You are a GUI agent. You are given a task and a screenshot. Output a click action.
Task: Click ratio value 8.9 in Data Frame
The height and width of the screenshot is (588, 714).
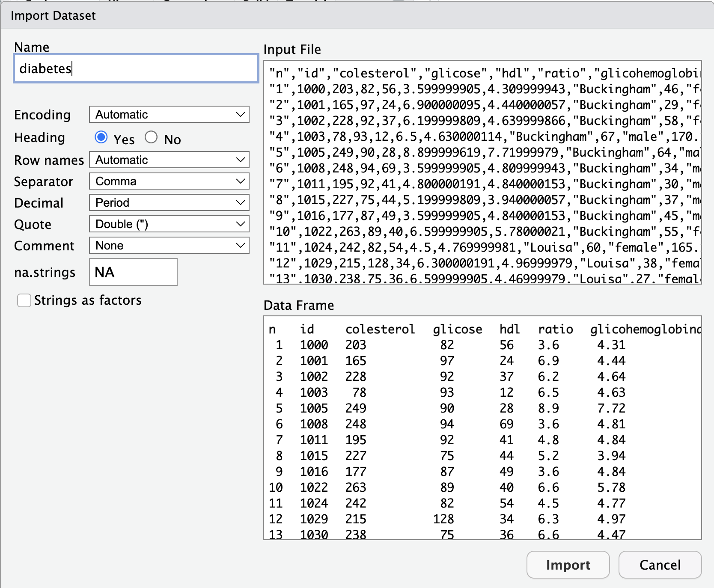coord(548,408)
